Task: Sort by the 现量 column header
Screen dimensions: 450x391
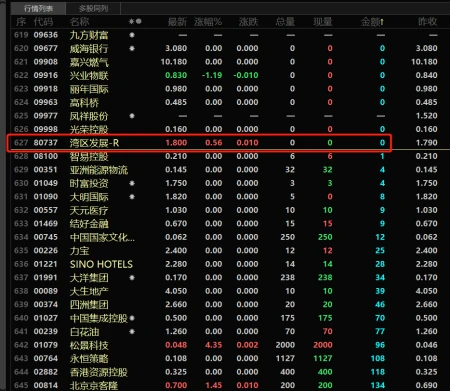Action: point(322,22)
